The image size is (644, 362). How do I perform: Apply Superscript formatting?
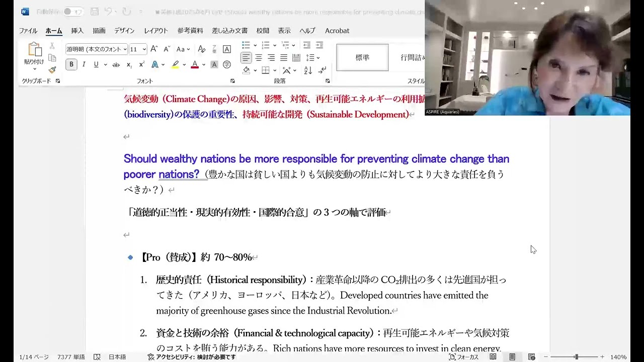(141, 64)
